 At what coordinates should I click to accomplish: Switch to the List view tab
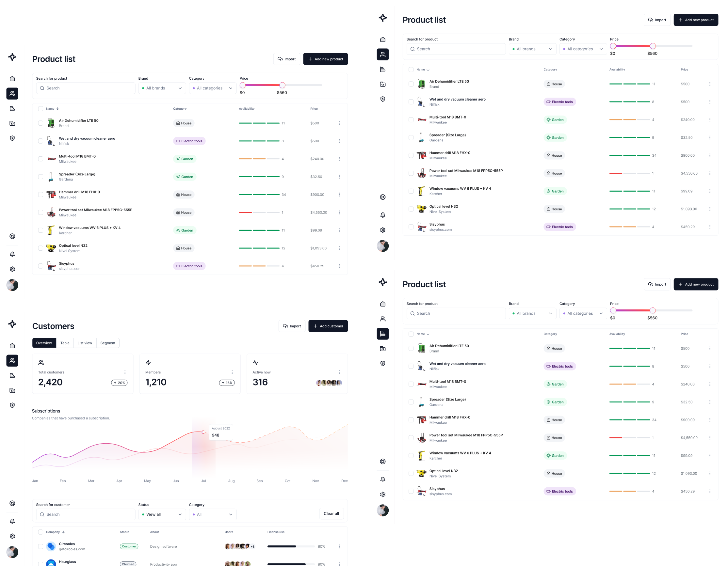coord(85,343)
